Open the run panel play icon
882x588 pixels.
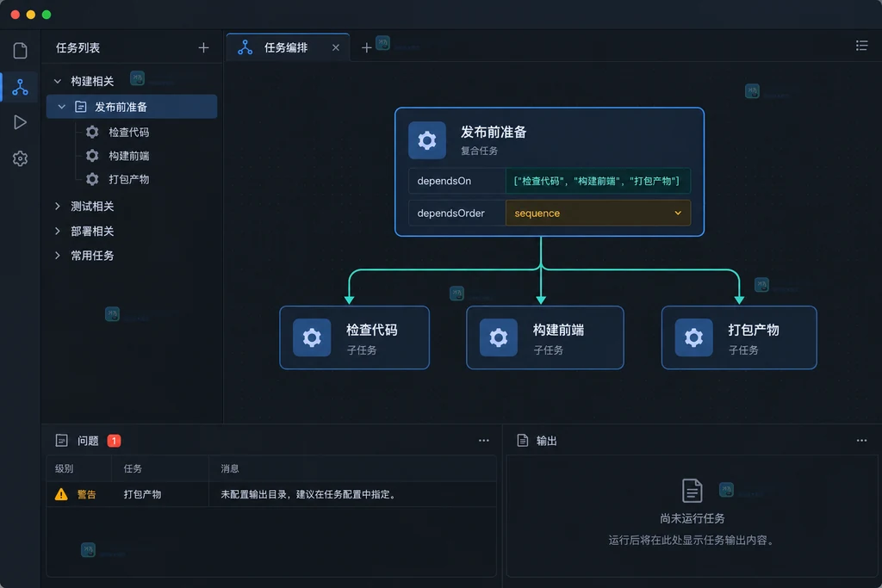[21, 122]
